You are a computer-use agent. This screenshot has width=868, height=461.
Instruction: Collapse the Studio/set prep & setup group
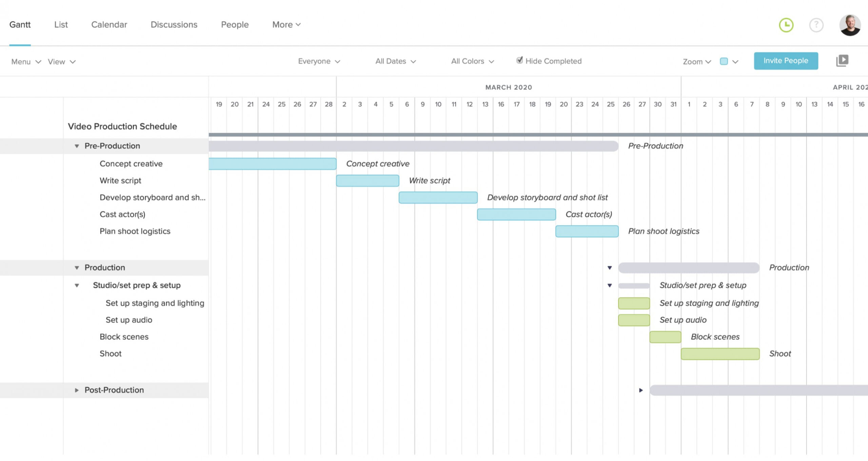pos(78,285)
